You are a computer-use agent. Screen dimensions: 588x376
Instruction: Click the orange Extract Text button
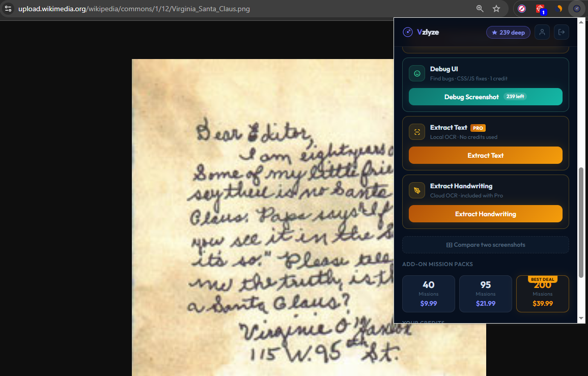pyautogui.click(x=485, y=155)
